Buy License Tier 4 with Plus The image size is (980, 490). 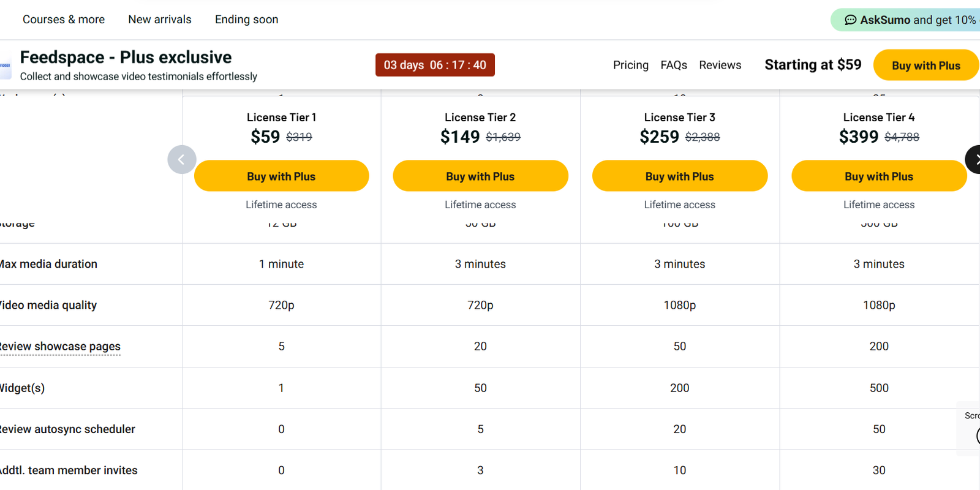pos(878,176)
